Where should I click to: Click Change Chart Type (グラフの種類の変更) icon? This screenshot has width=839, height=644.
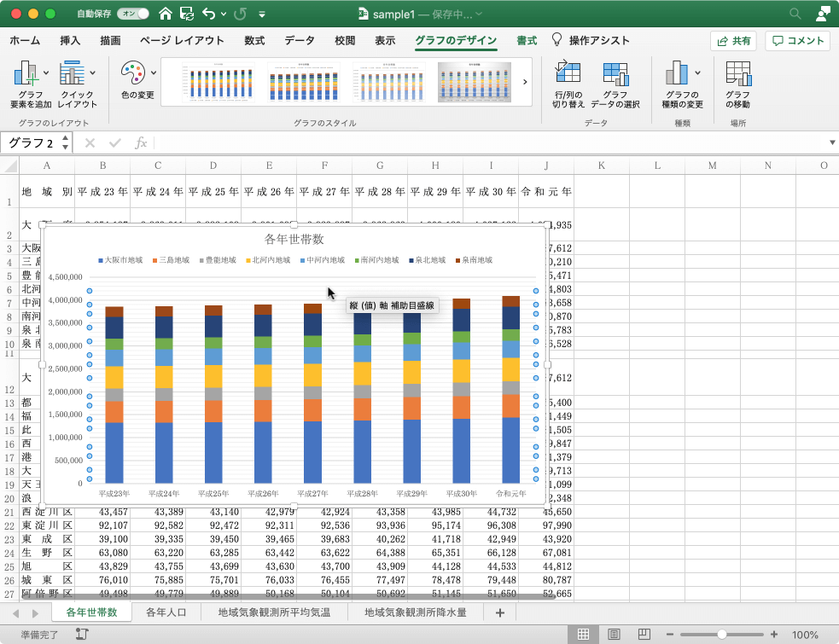[x=678, y=75]
